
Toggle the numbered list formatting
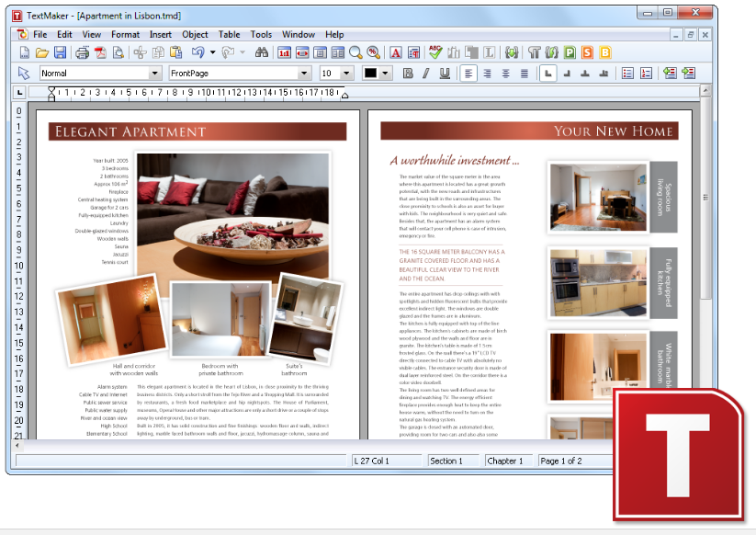coord(646,74)
